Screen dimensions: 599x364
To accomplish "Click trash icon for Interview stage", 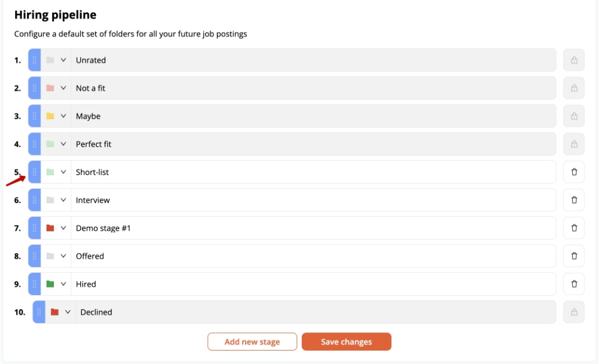I will coord(574,200).
